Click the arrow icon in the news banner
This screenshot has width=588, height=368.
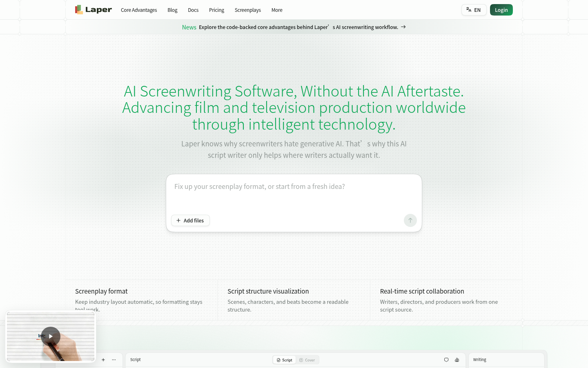tap(403, 27)
